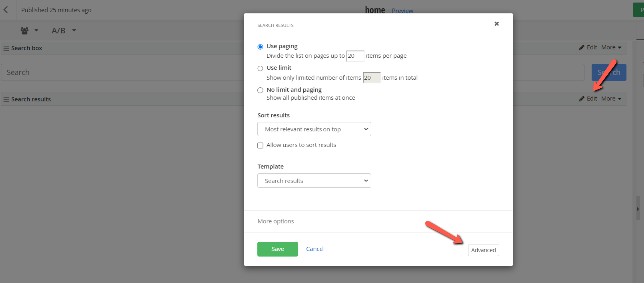Click the blue Search button
The image size is (644, 283).
click(x=609, y=72)
